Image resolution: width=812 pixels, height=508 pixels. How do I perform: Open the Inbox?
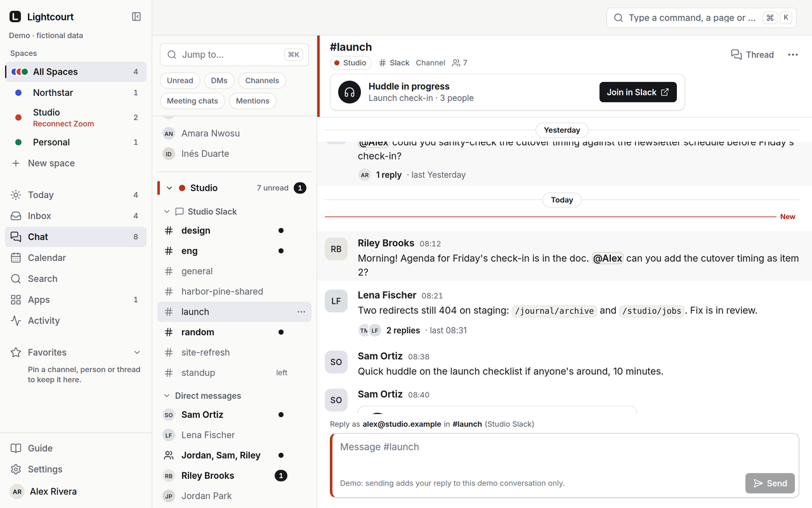(75, 216)
